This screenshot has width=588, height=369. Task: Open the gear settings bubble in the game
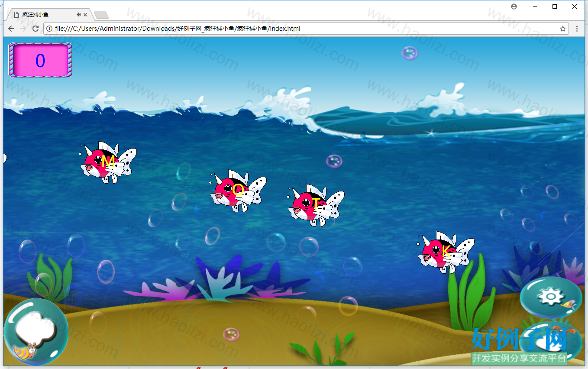[x=551, y=298]
